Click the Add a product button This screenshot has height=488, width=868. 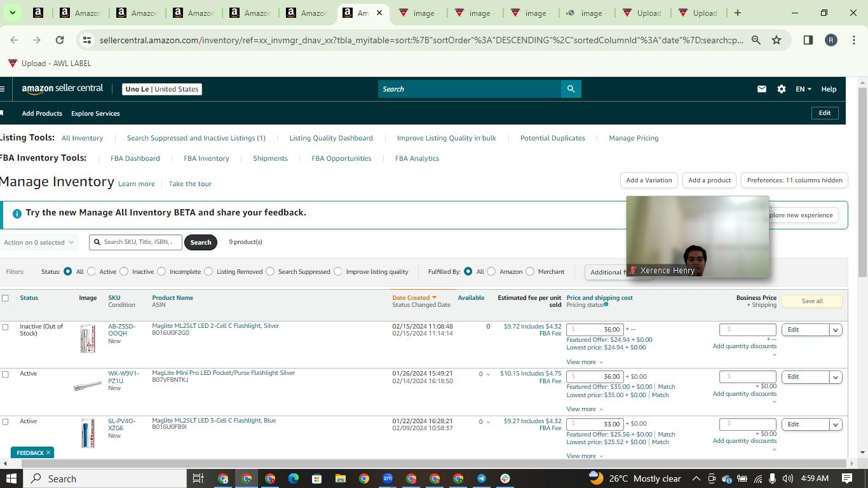pos(710,180)
